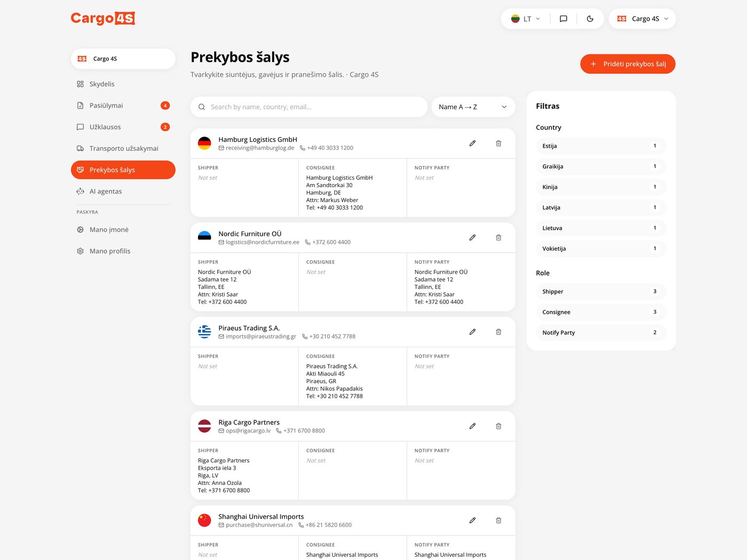Filter by country Graikija

tap(601, 166)
